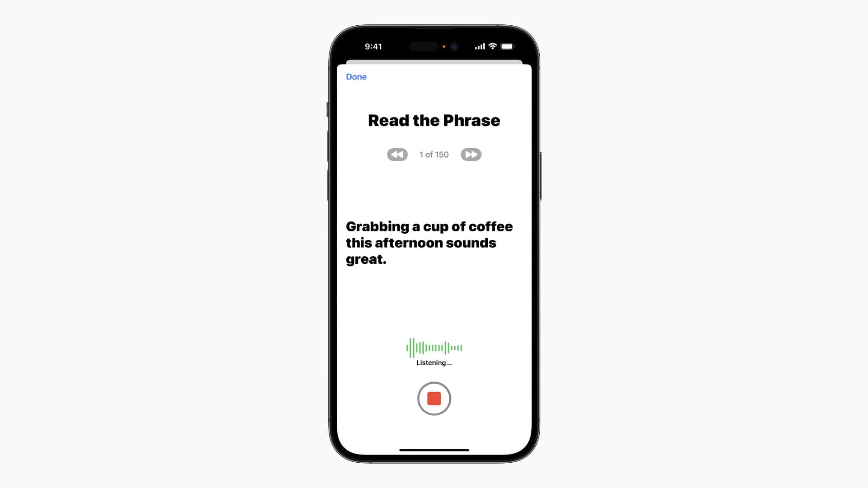Tap the rewind/previous phrase button
868x488 pixels.
coord(396,155)
